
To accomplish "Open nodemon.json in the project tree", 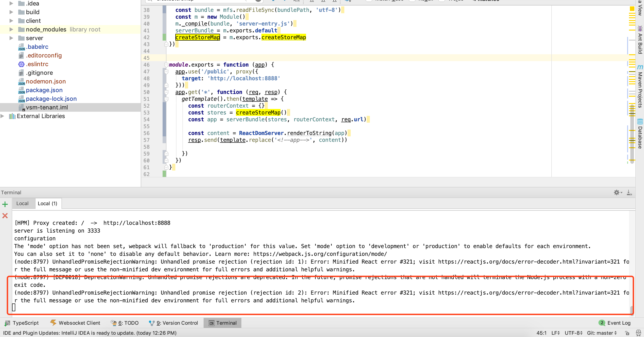I will (x=46, y=81).
